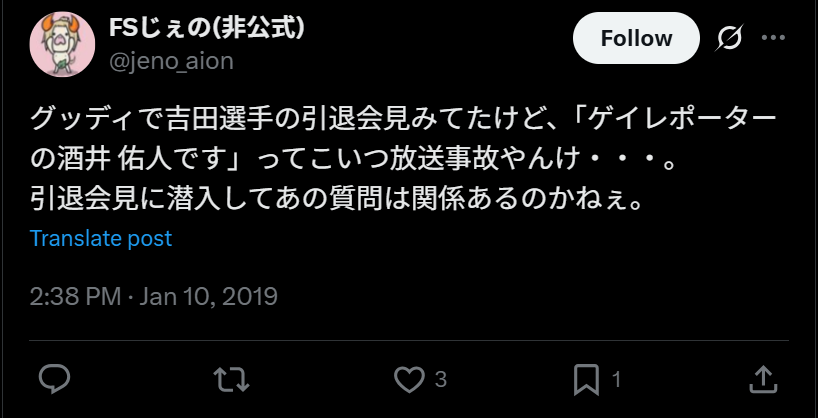Click the Translate post link
Screen dimensions: 818x418
[x=101, y=238]
